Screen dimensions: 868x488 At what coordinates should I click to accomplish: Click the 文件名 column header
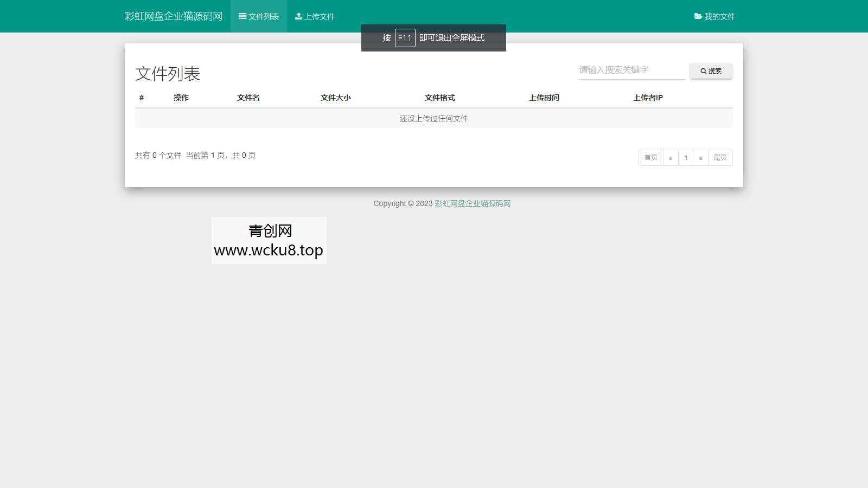coord(248,98)
